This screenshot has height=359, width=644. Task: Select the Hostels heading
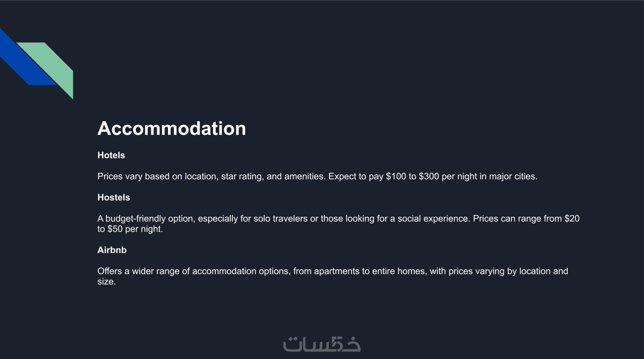tap(114, 197)
